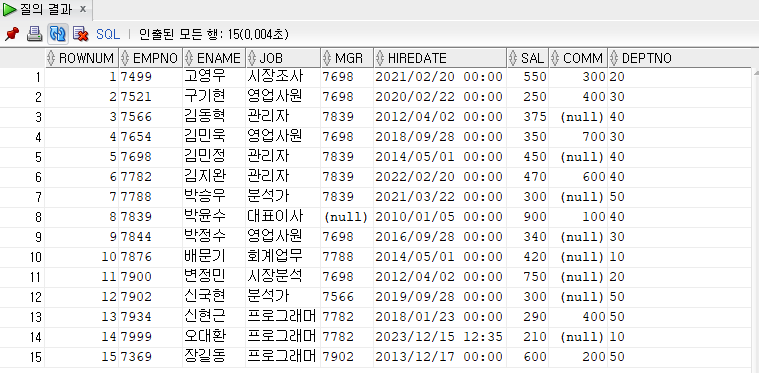Image resolution: width=759 pixels, height=373 pixels.
Task: Click salary cell 900
Action: (x=528, y=217)
